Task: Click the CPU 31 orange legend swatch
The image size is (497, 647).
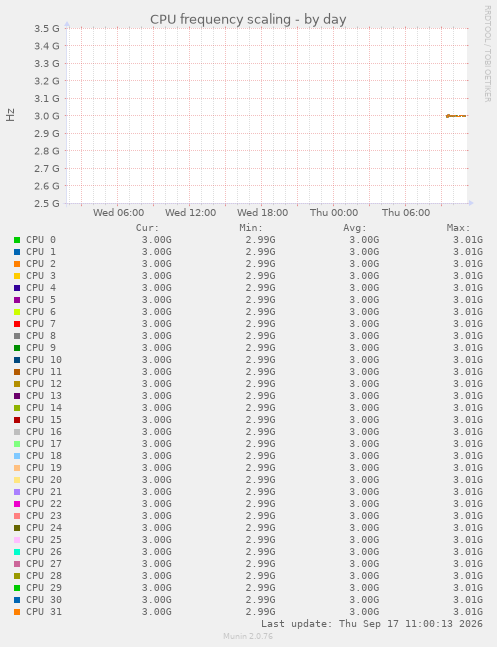Action: (x=17, y=612)
